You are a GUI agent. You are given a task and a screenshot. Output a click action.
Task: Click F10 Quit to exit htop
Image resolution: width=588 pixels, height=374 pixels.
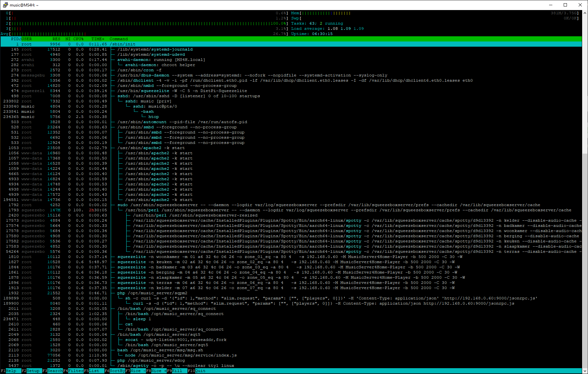[200, 371]
